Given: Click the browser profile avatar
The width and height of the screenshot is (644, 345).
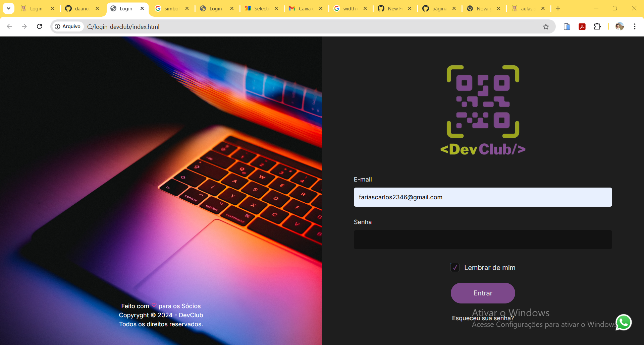Looking at the screenshot, I should 620,26.
